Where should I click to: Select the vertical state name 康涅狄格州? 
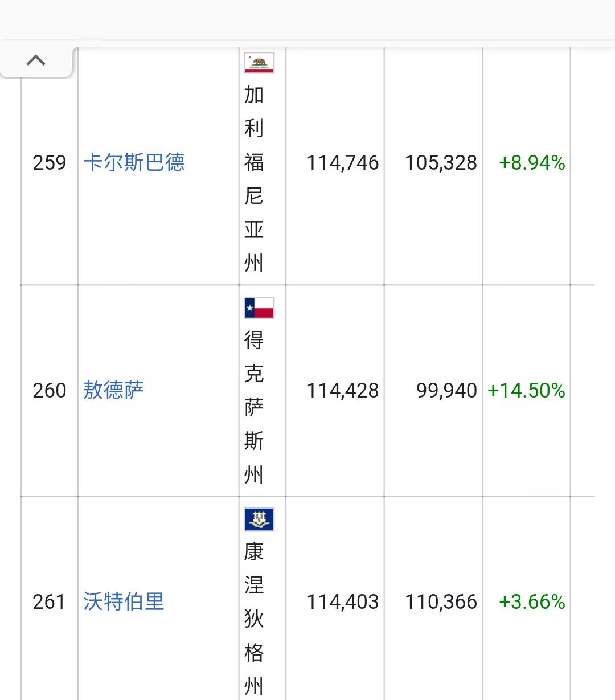pyautogui.click(x=254, y=619)
